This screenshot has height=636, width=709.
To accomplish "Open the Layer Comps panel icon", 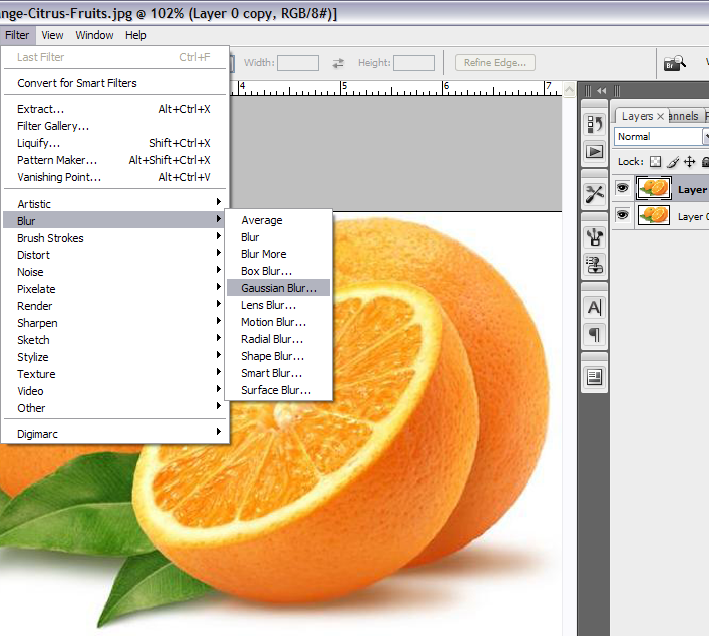I will [595, 377].
